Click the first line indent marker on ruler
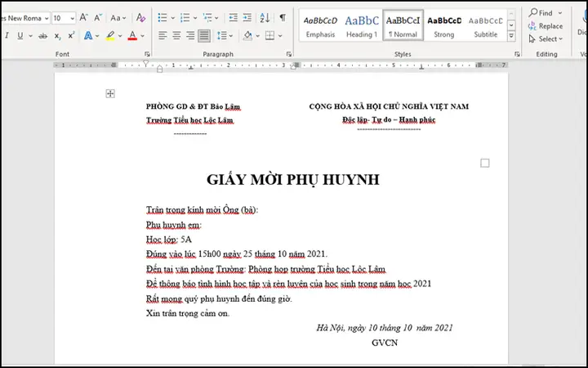 (146, 64)
